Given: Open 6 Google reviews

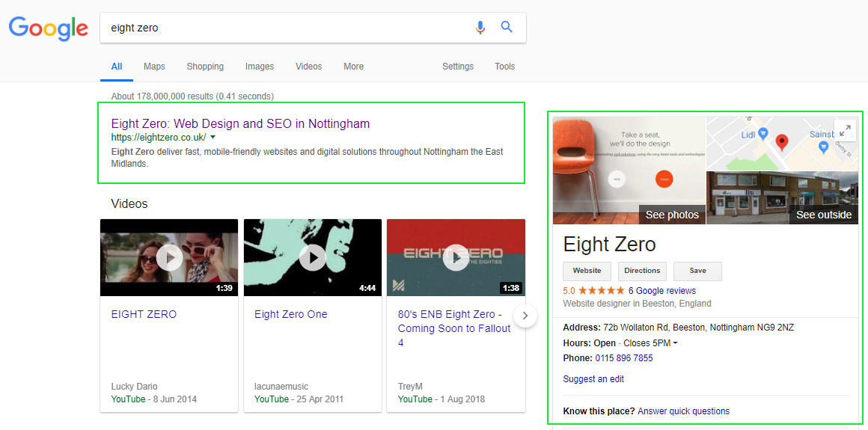Looking at the screenshot, I should (x=662, y=291).
